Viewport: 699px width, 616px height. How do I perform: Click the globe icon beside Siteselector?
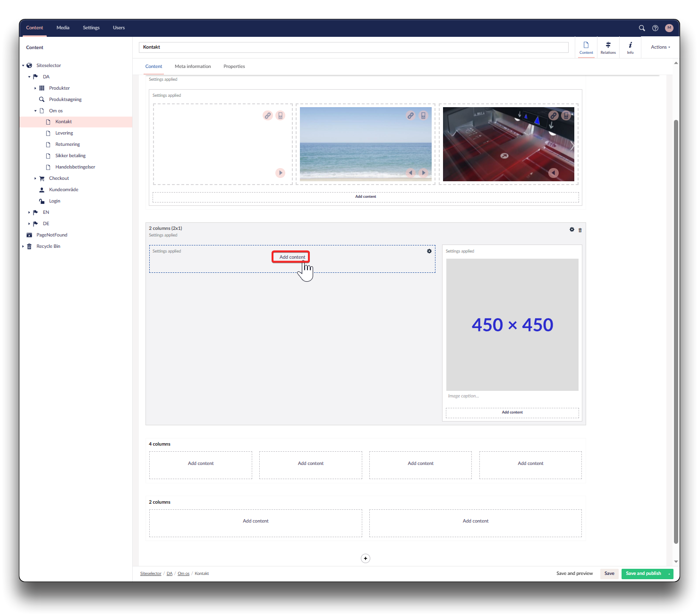[x=29, y=66]
